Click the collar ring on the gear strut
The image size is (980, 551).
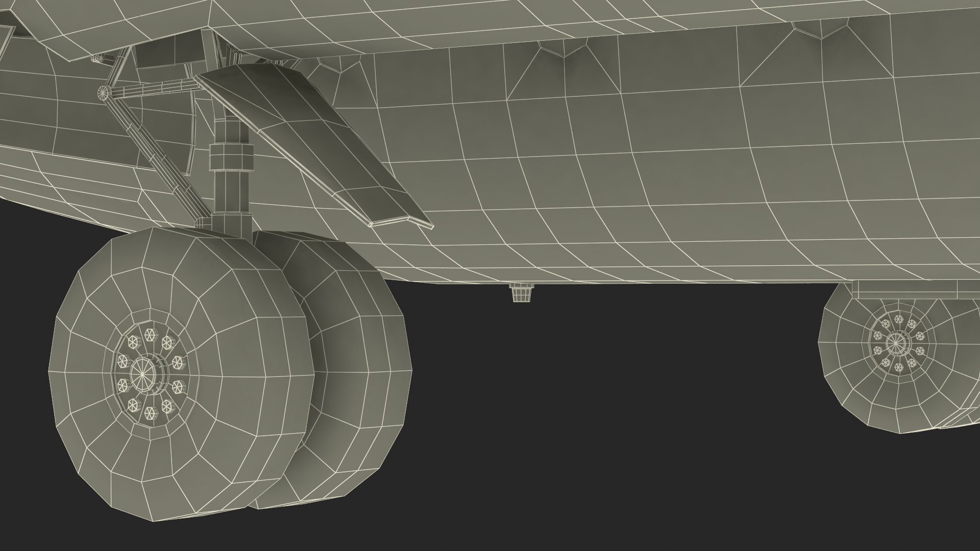(x=231, y=157)
